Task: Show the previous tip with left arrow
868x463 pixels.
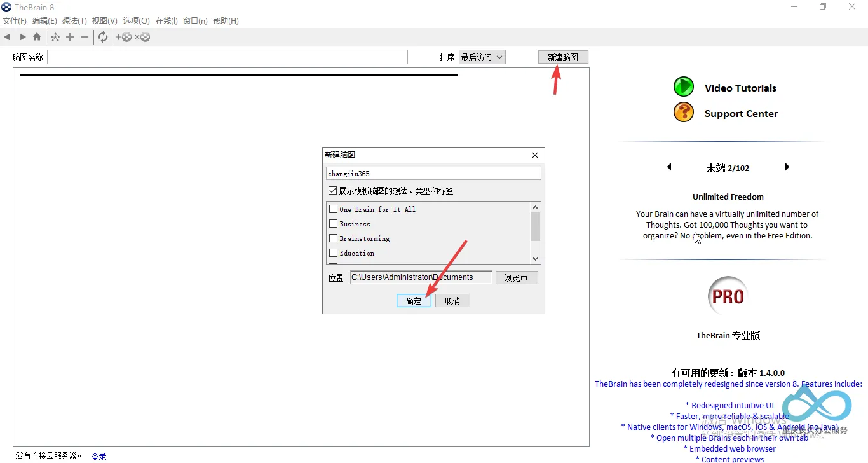Action: tap(669, 167)
